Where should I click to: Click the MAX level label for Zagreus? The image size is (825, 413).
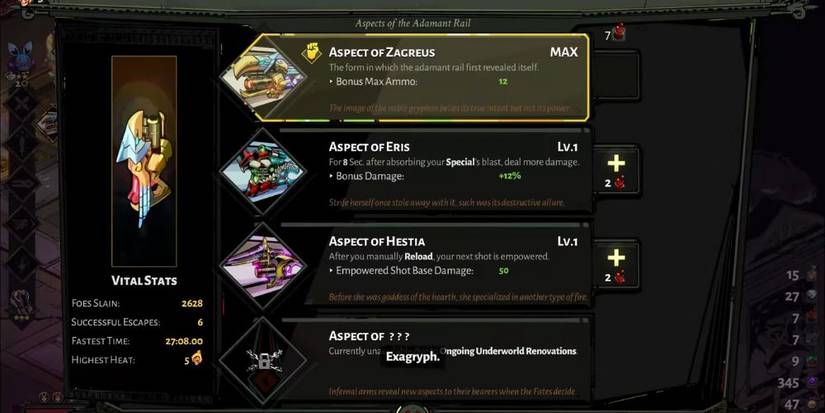coord(564,52)
